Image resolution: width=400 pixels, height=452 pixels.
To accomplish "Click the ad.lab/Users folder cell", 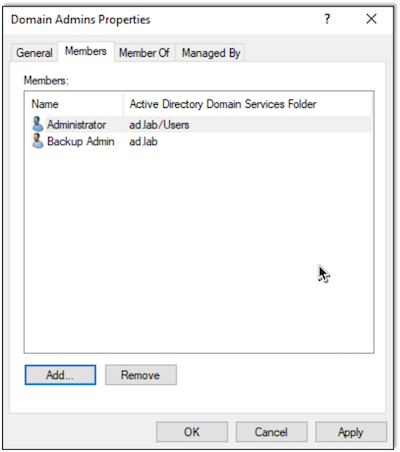I will point(159,125).
